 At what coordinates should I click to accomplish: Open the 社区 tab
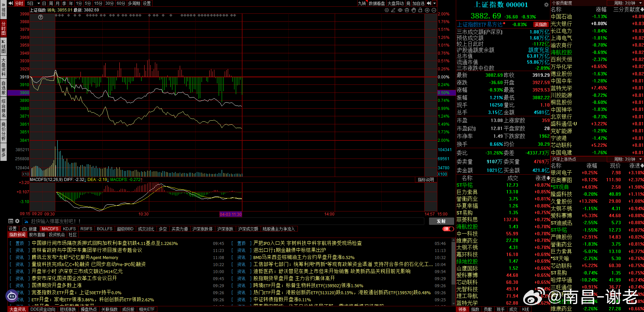73,235
